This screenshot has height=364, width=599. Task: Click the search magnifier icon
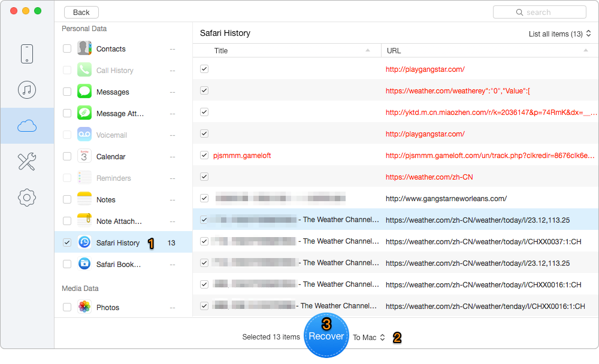tap(519, 12)
